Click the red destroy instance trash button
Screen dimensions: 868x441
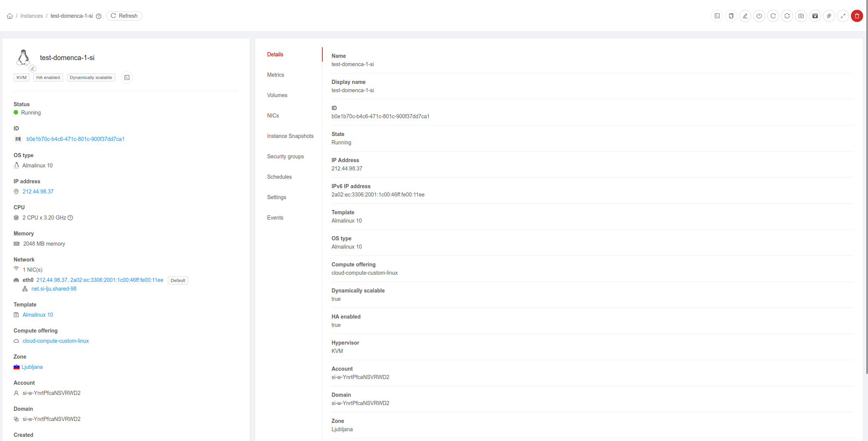tap(857, 16)
